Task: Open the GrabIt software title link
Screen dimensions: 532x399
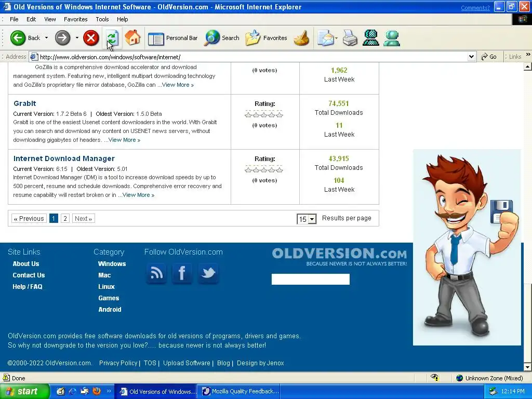Action: (25, 103)
